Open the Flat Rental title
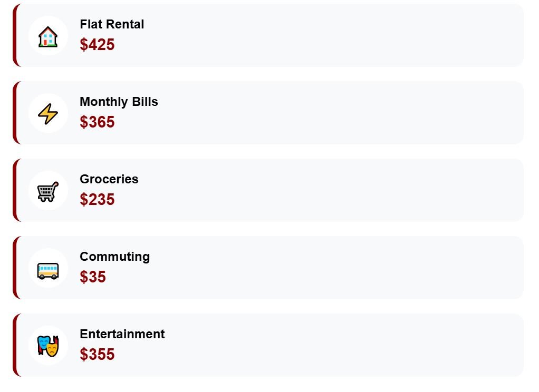 (x=112, y=24)
